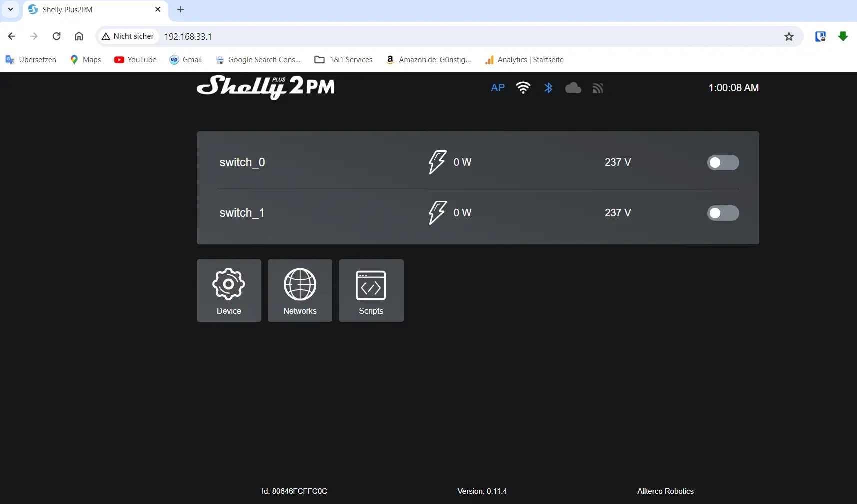Reload the current page
Image resolution: width=857 pixels, height=504 pixels.
click(x=56, y=36)
